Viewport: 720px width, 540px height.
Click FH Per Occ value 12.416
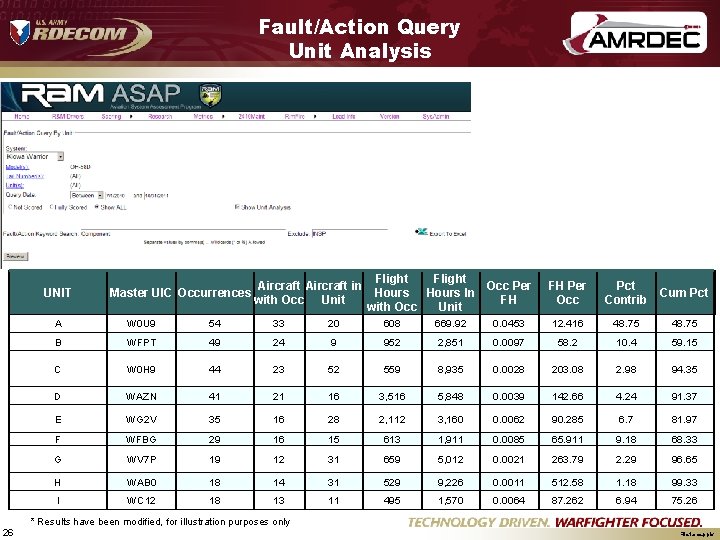[568, 323]
